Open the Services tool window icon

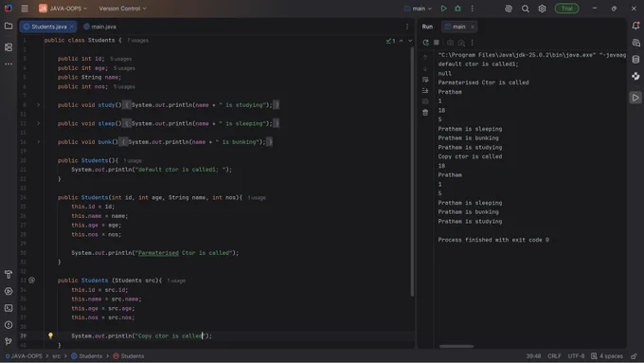pyautogui.click(x=9, y=291)
